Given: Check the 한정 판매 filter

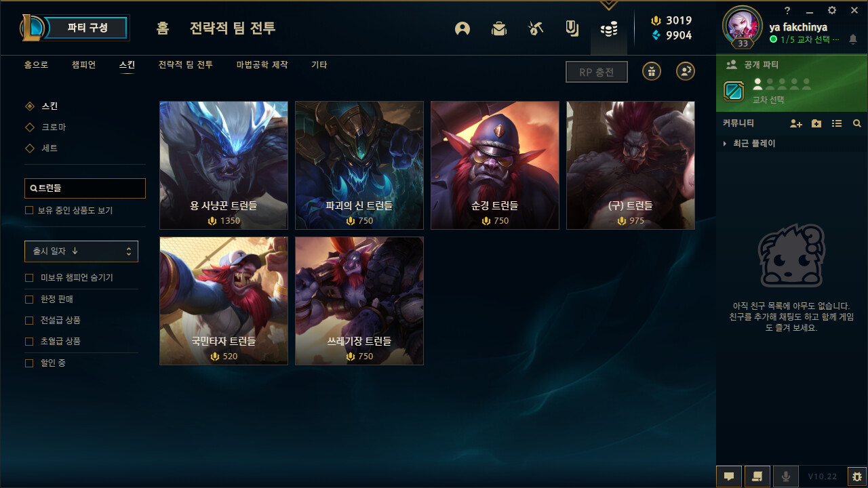Looking at the screenshot, I should point(29,299).
